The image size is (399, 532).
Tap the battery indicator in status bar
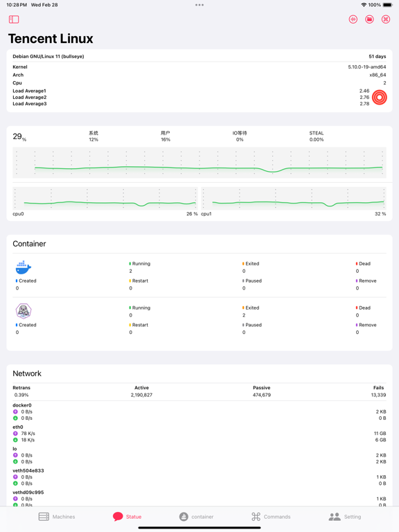[x=387, y=5]
